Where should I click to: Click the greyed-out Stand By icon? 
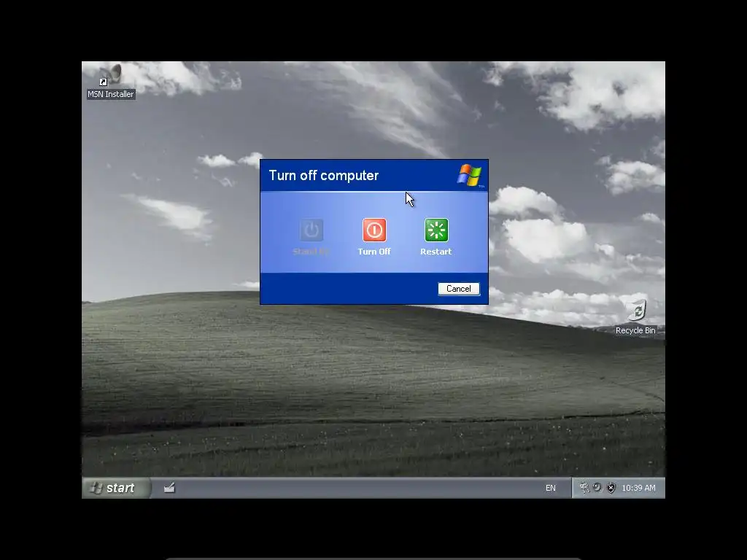pos(311,230)
